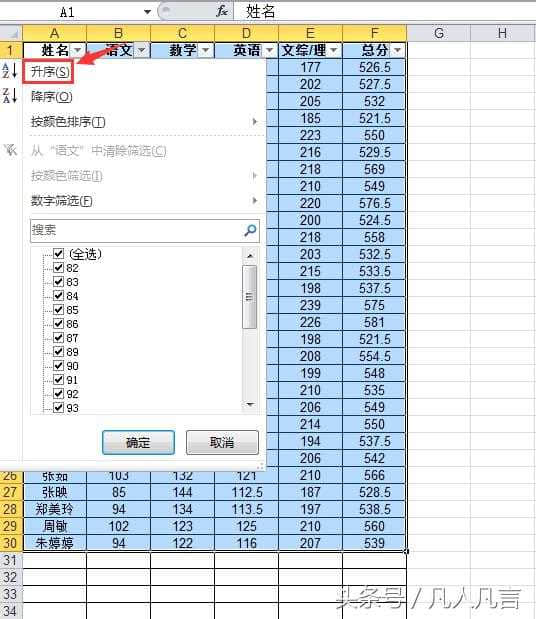Uncheck the 90 filter checkbox
The height and width of the screenshot is (619, 536).
click(x=58, y=366)
